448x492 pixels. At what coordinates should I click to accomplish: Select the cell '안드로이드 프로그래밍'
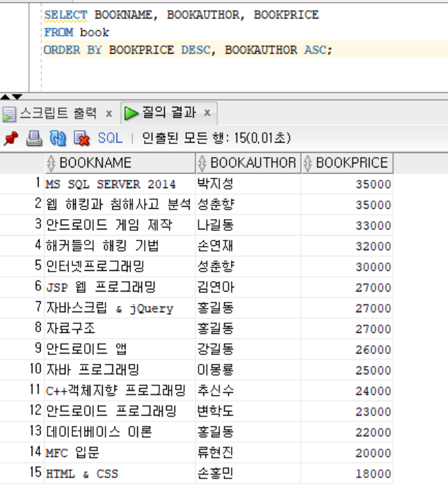point(120,411)
